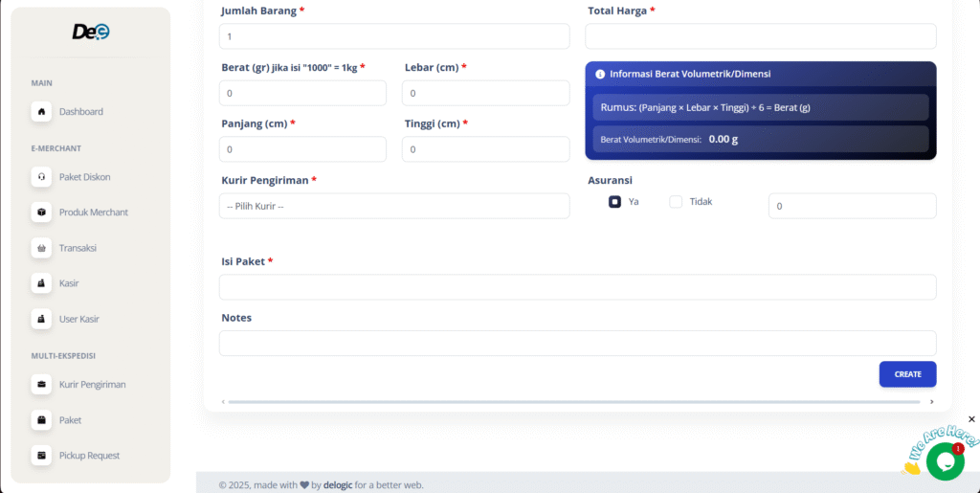Click the E-MERCHANT section label
The height and width of the screenshot is (493, 980).
tap(56, 148)
